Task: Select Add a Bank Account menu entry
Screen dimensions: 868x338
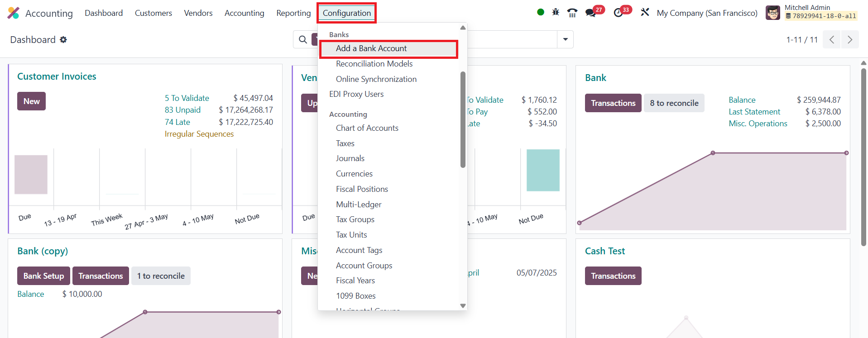Action: (371, 48)
